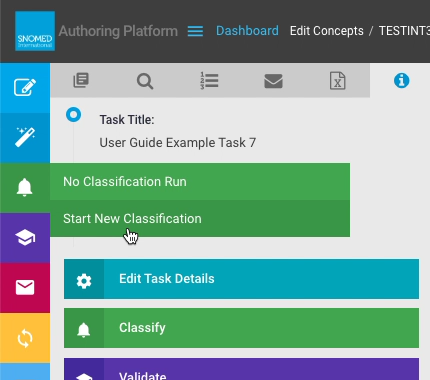Screen dimensions: 430x380
Task: Select the edit pencil sidebar icon
Action: 25,88
